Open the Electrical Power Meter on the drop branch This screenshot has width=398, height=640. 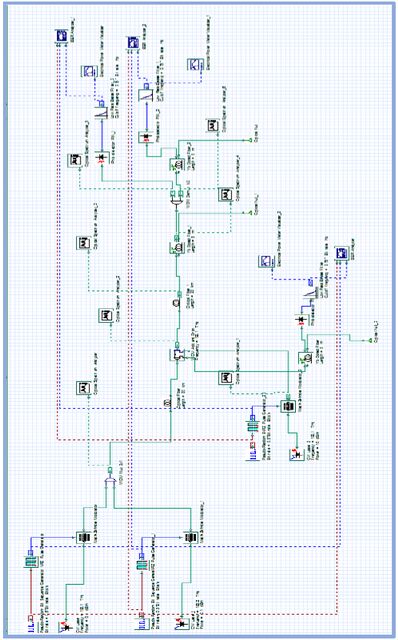click(265, 261)
